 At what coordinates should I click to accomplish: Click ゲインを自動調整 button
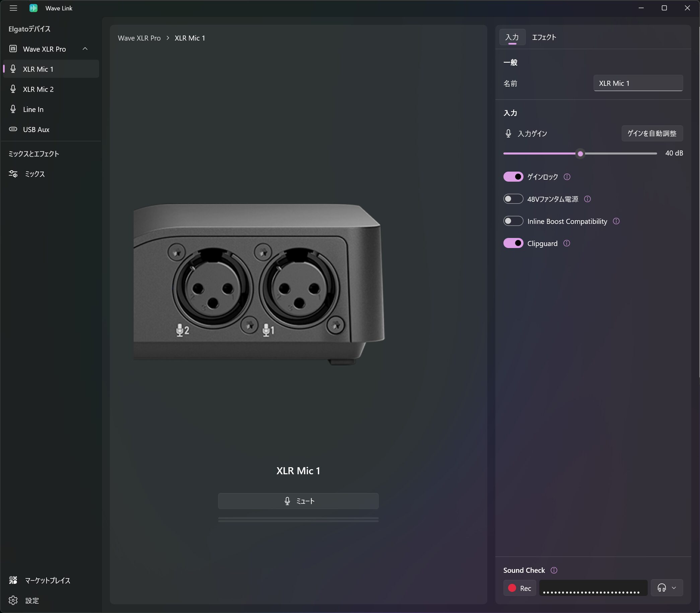652,133
